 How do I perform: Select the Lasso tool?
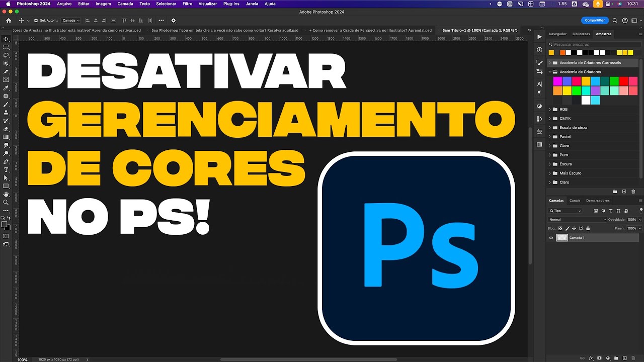[6, 55]
